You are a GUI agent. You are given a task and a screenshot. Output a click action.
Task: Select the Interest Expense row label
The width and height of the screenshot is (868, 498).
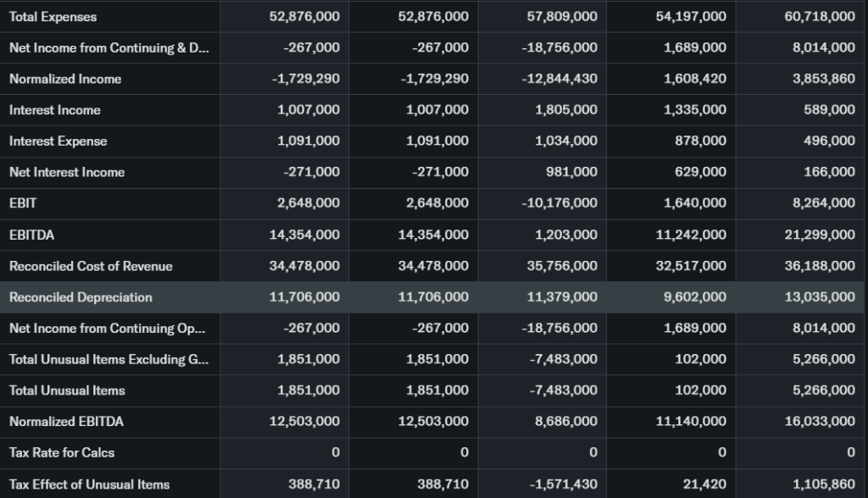coord(58,141)
